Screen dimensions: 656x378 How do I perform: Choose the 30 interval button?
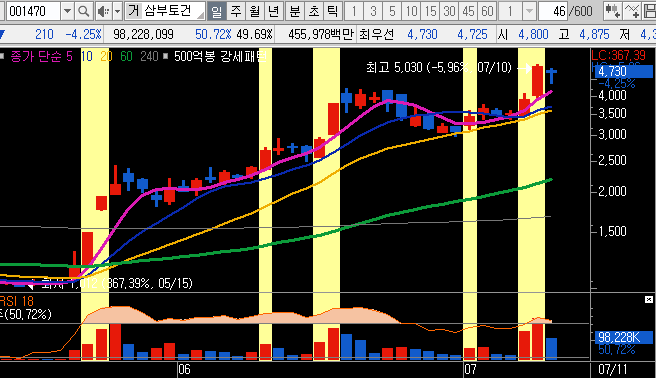tap(449, 11)
